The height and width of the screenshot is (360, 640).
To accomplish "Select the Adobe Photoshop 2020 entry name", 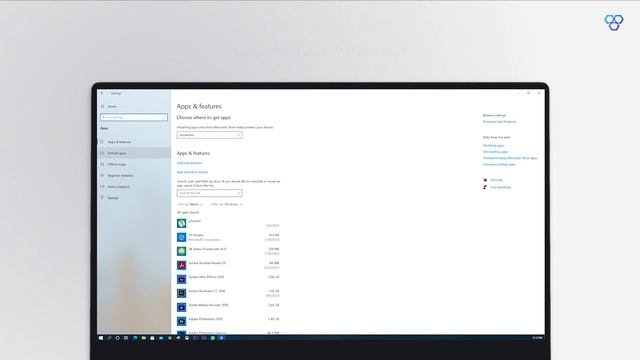I will 206,319.
